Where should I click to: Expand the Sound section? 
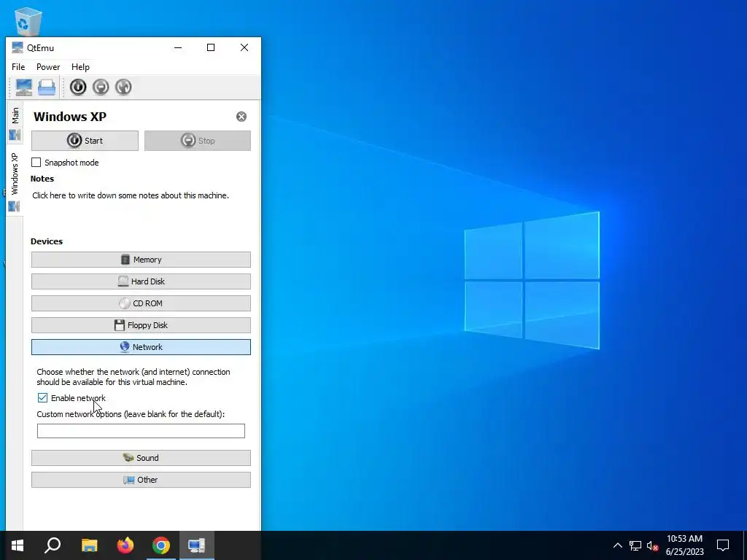tap(141, 458)
